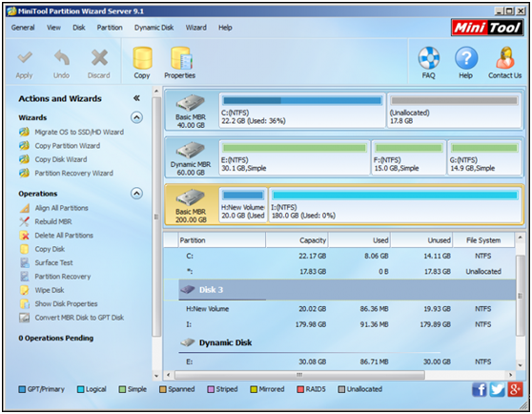Select the H:New Volume list row
The height and width of the screenshot is (414, 532).
coord(339,309)
